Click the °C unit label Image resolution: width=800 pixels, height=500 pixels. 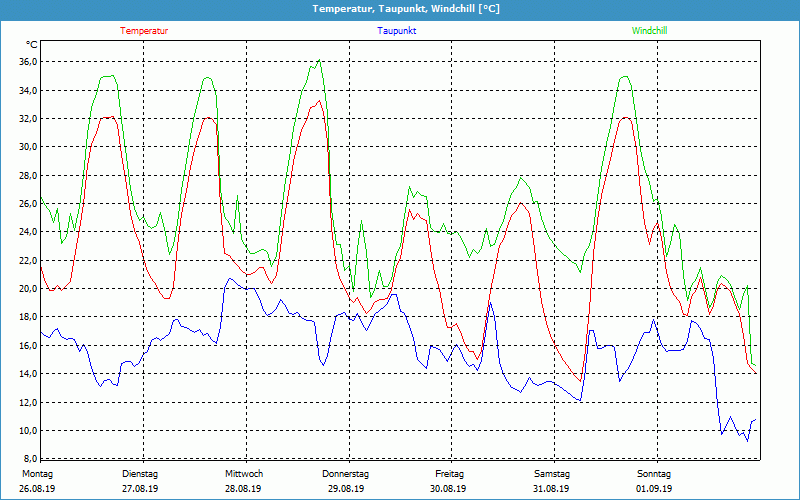tap(32, 45)
